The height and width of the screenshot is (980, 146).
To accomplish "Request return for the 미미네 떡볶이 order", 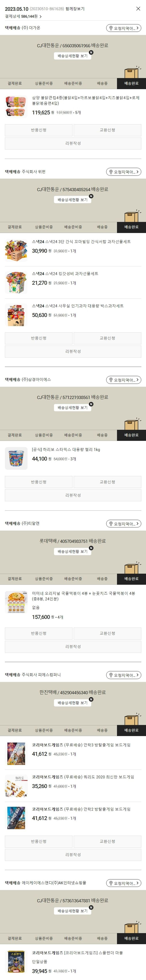I will click(x=38, y=633).
